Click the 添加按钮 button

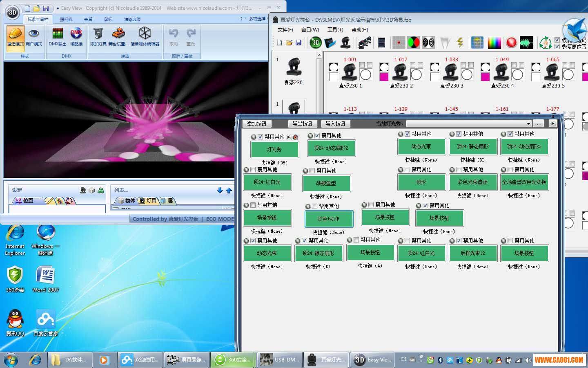tap(256, 123)
